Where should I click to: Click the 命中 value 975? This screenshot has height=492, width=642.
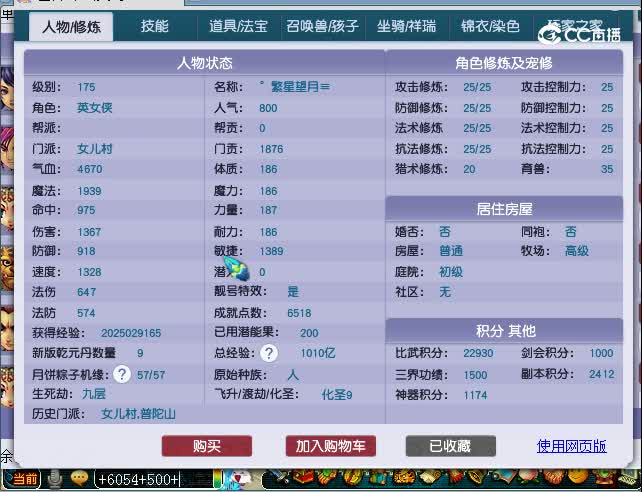[x=86, y=210]
